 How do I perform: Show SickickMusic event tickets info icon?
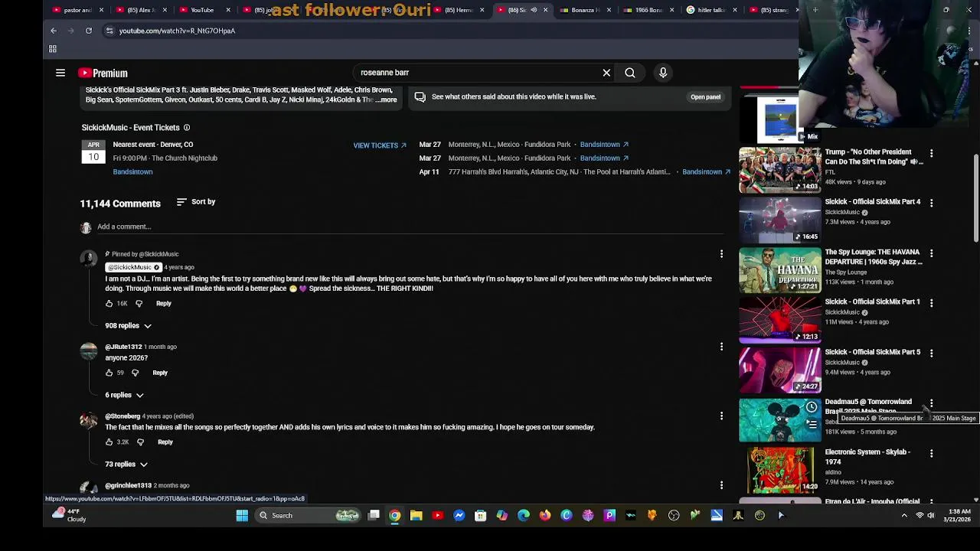click(x=186, y=128)
